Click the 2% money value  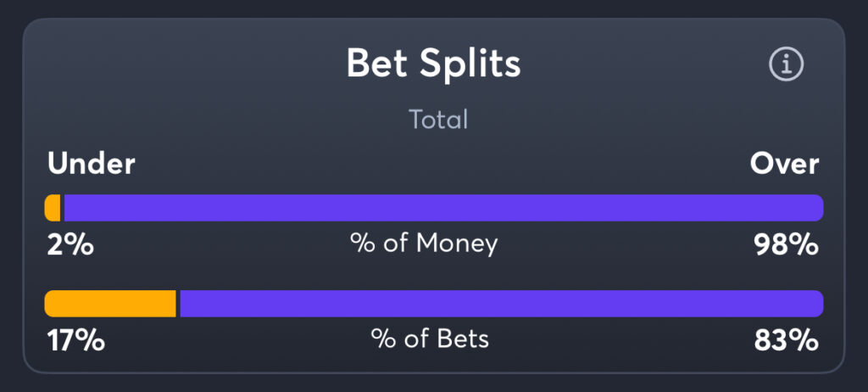tap(70, 245)
